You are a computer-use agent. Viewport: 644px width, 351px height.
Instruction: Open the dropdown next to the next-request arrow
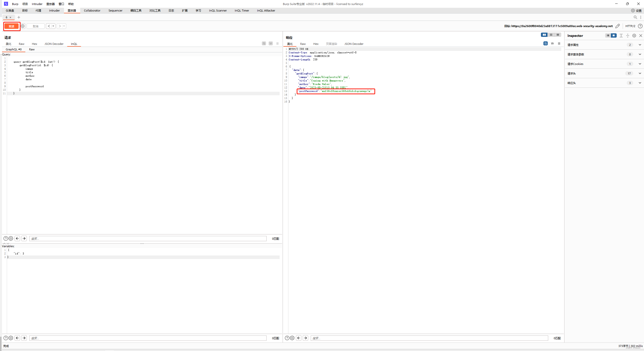click(64, 26)
